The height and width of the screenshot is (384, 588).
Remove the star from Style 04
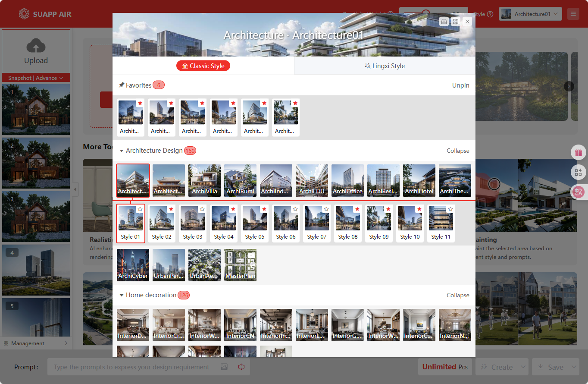click(x=233, y=209)
